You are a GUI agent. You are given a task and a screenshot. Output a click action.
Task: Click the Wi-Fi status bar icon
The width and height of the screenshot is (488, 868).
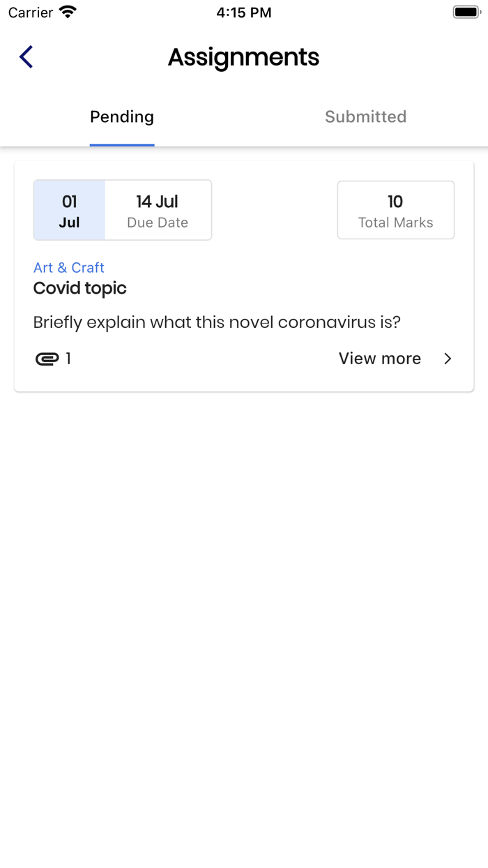click(68, 12)
